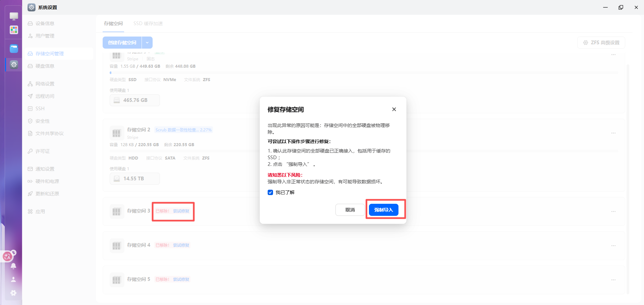Open the user profile icon in dock
Screen dimensions: 644x305
click(x=13, y=279)
